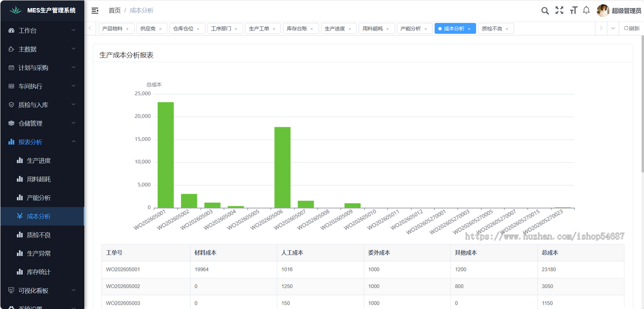Click the 质检与入库 shield icon
Viewport: 644px width, 309px height.
coord(12,105)
